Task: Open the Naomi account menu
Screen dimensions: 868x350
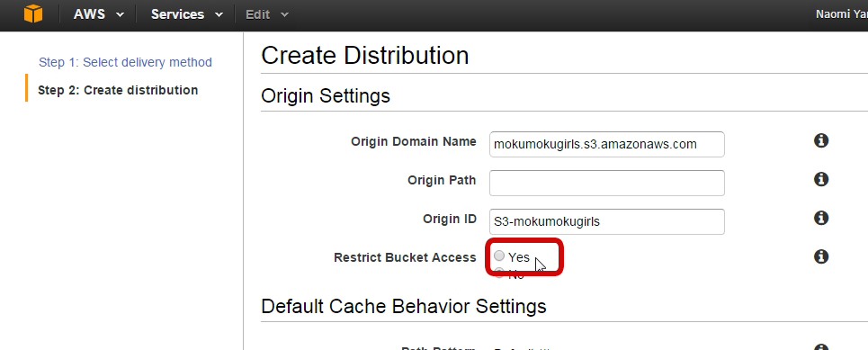Action: 841,14
